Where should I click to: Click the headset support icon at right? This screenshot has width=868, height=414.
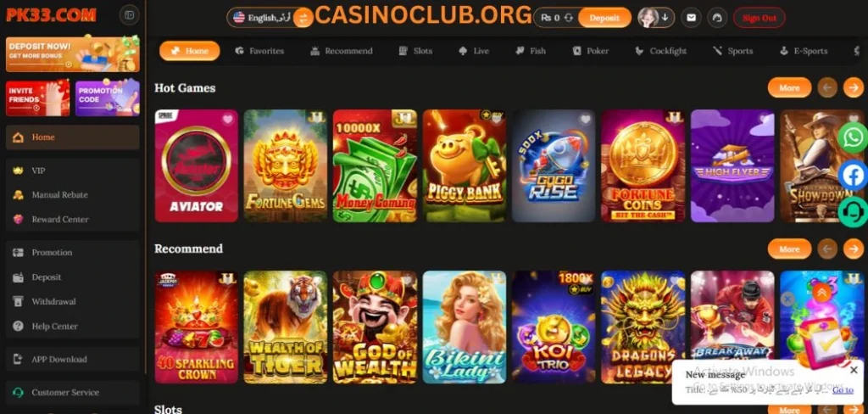coord(853,212)
